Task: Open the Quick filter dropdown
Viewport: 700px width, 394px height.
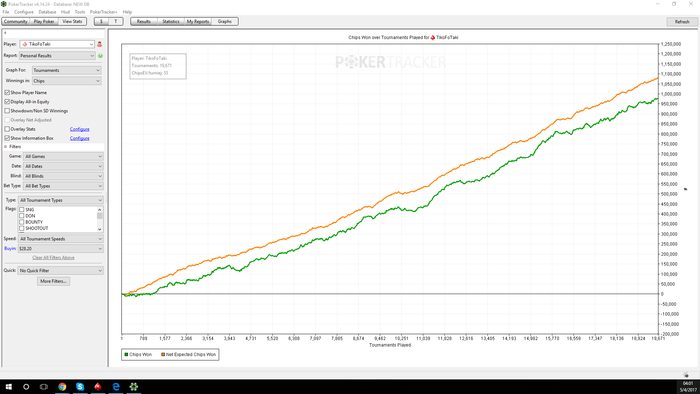Action: click(60, 270)
